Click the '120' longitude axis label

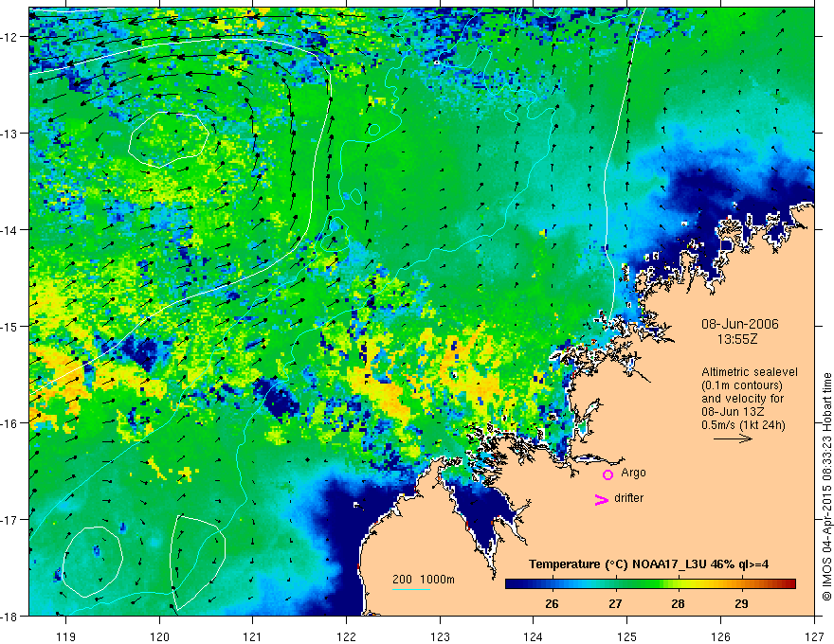(x=159, y=636)
